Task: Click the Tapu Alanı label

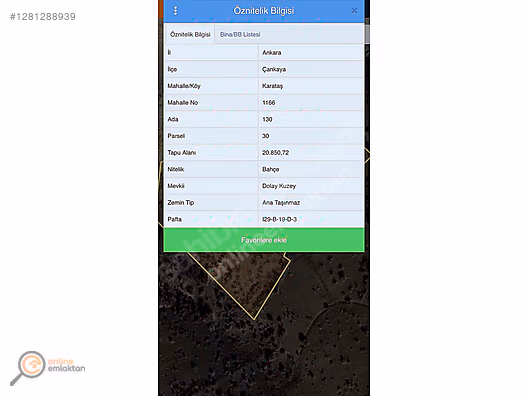Action: pos(182,153)
